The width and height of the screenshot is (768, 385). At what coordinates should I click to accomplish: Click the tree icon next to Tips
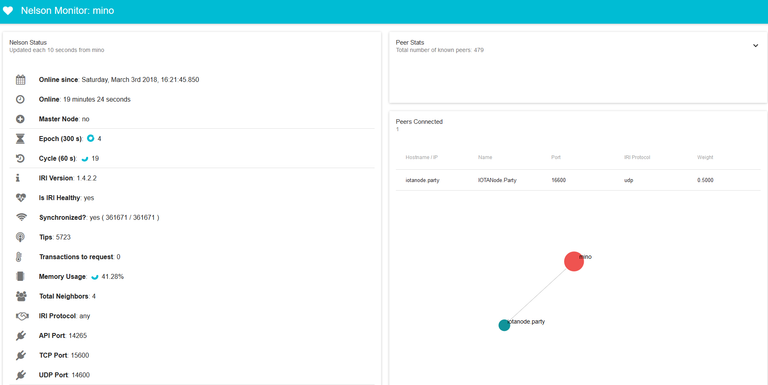pyautogui.click(x=20, y=237)
